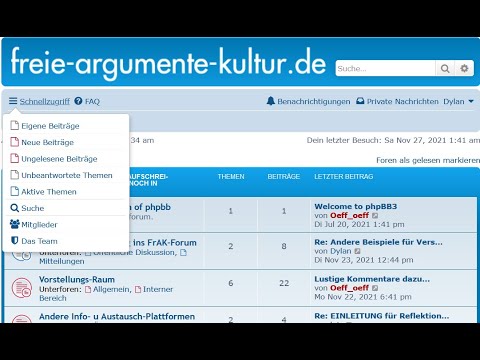Click the Vorstellungs-Raum unread forum icon

(22, 288)
